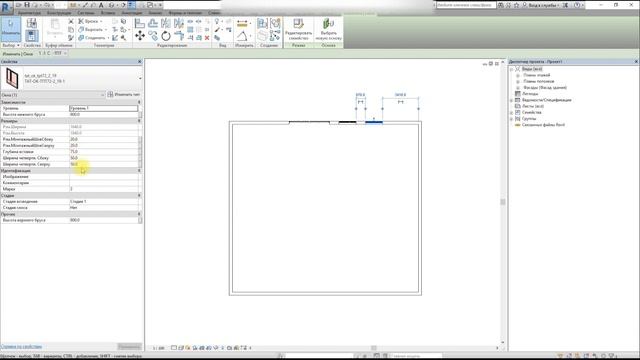Click Save icon in quick access toolbar
Image resolution: width=640 pixels, height=360 pixels.
[x=27, y=5]
